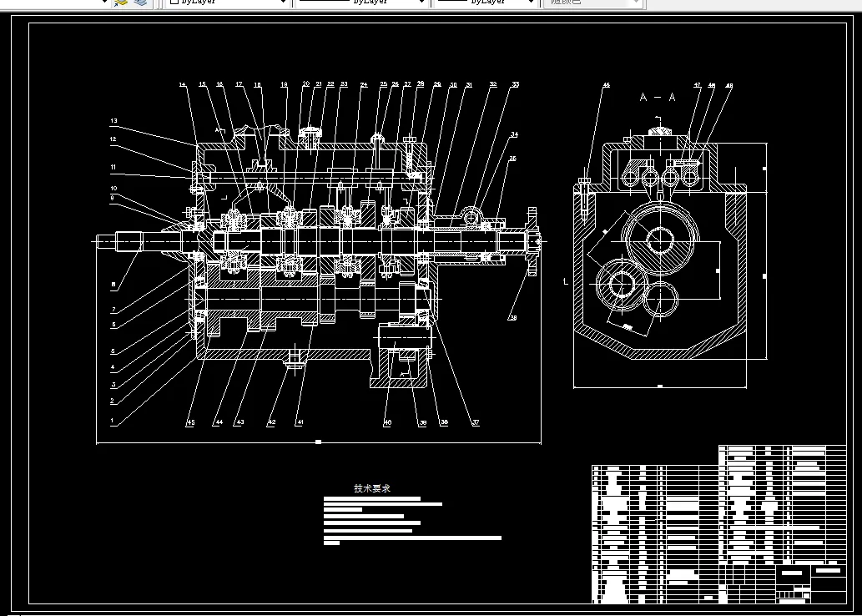Click part balloon number 23

(344, 84)
